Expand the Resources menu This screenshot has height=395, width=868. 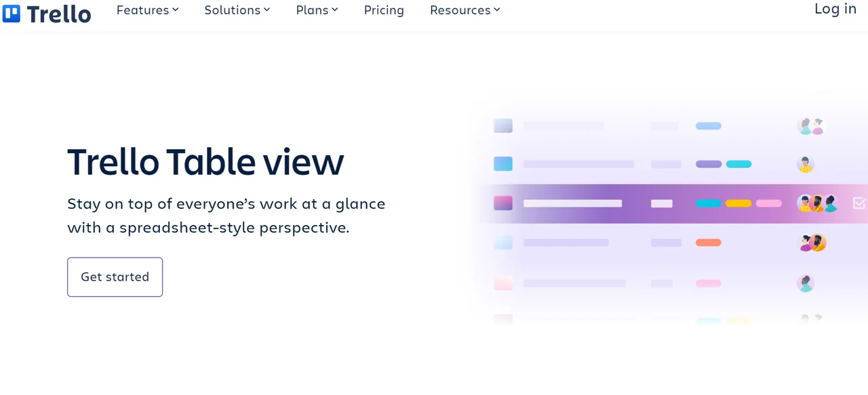[465, 10]
